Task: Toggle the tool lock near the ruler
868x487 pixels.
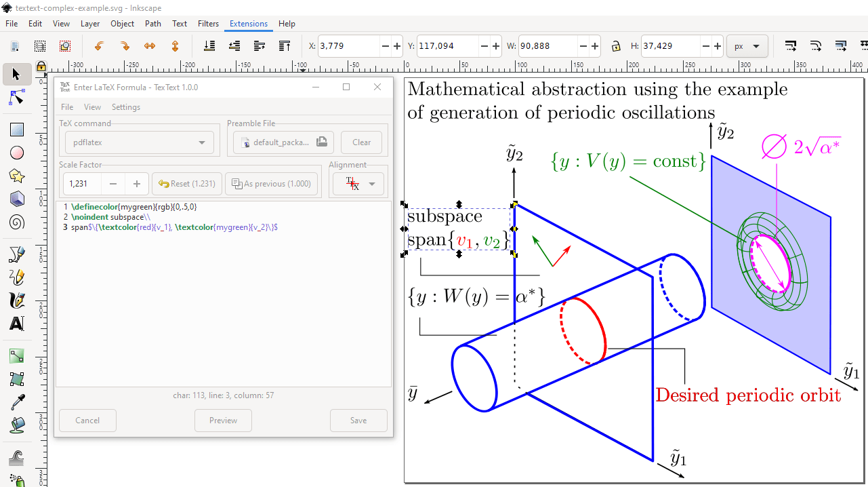Action: (x=39, y=66)
